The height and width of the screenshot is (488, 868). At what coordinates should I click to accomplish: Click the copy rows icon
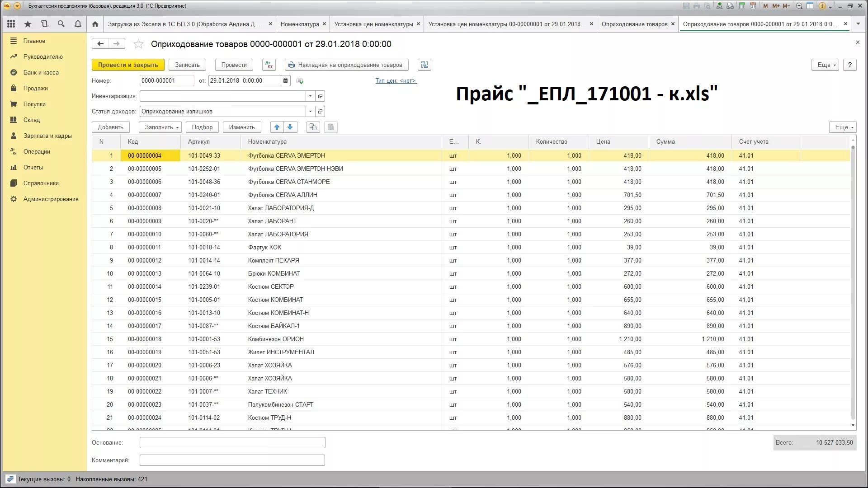pos(313,127)
